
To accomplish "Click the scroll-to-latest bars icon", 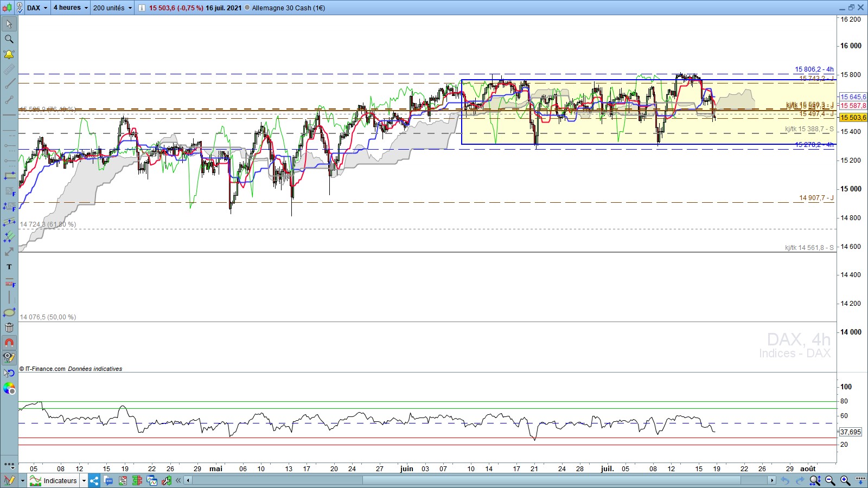I will pos(860,480).
